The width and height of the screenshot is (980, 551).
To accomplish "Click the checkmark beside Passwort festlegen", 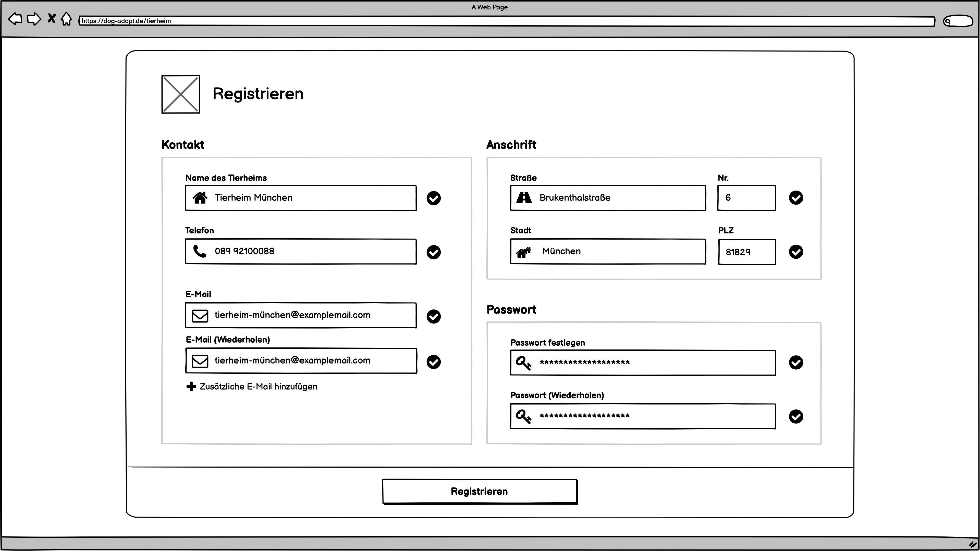I will (x=796, y=362).
